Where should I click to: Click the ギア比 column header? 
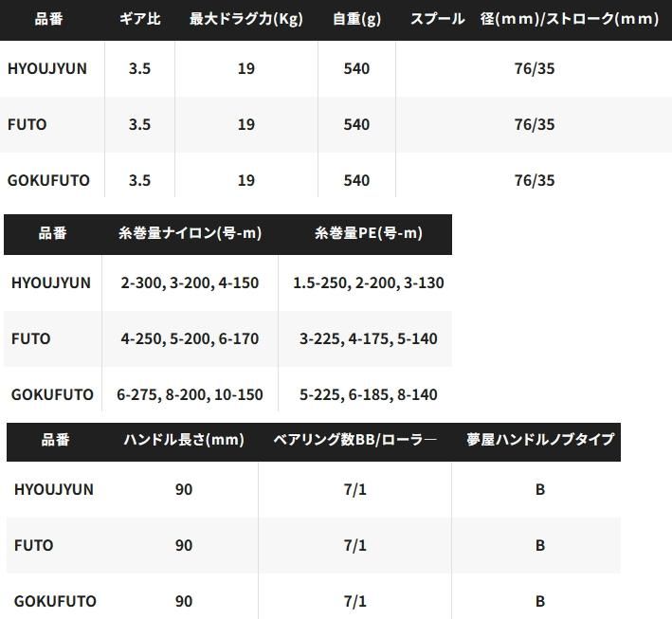(x=139, y=19)
